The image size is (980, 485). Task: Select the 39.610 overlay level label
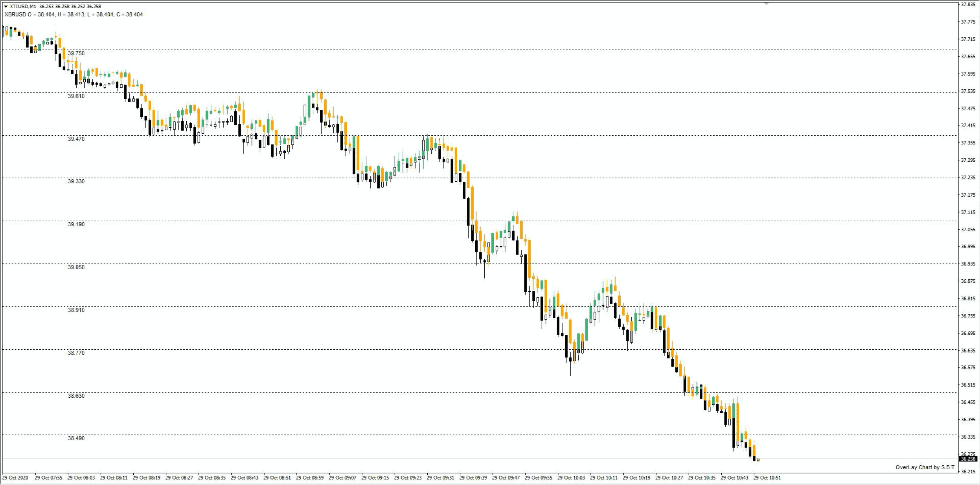76,96
